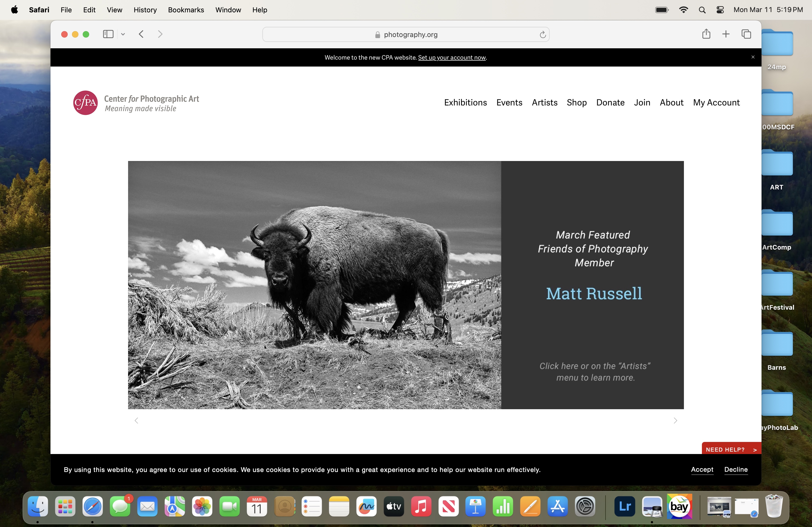Open macOS Control Center icon
Viewport: 812px width, 527px height.
(720, 10)
